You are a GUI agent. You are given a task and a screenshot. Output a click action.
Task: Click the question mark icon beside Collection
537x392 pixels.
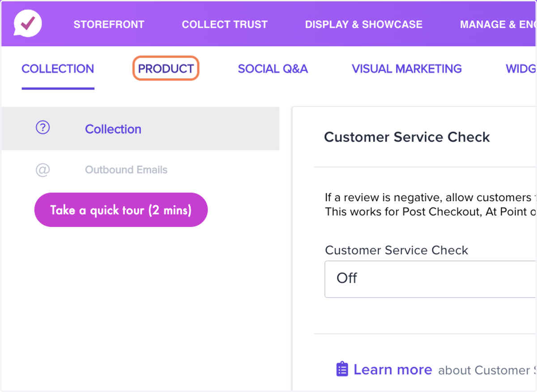coord(43,128)
